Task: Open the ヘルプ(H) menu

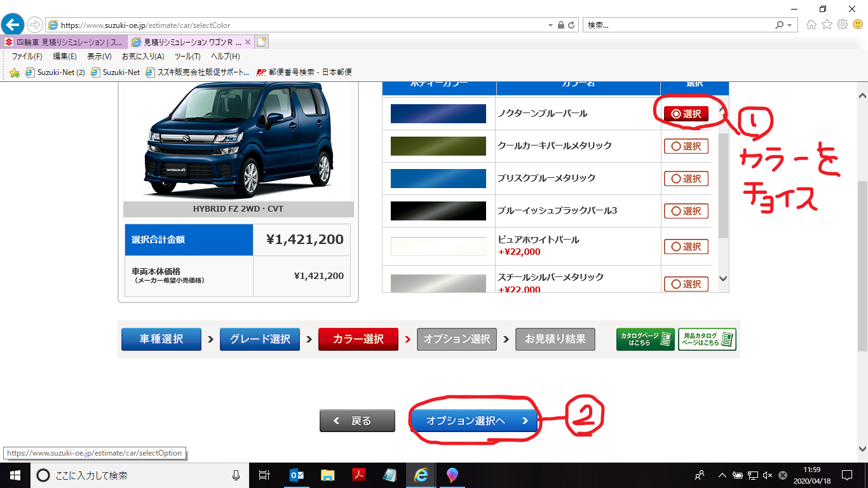Action: pos(226,57)
